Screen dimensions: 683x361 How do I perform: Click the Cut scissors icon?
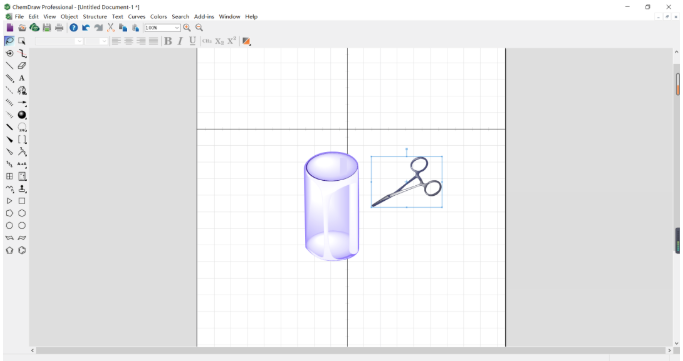[111, 27]
